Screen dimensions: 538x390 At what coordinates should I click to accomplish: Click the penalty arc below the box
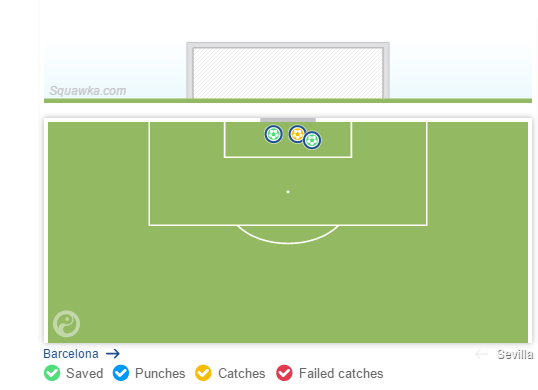click(288, 235)
